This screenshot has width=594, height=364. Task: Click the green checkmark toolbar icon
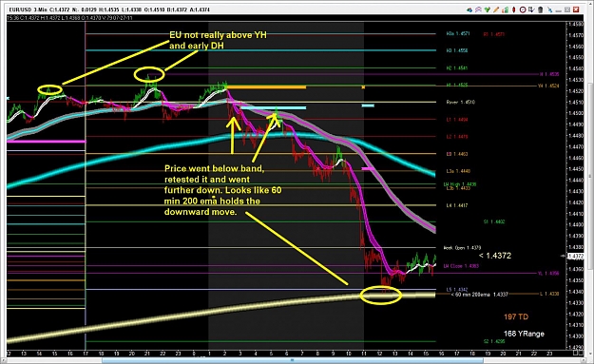click(488, 10)
